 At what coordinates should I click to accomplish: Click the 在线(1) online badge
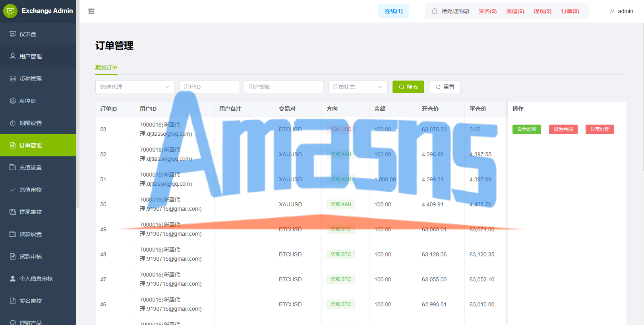393,11
